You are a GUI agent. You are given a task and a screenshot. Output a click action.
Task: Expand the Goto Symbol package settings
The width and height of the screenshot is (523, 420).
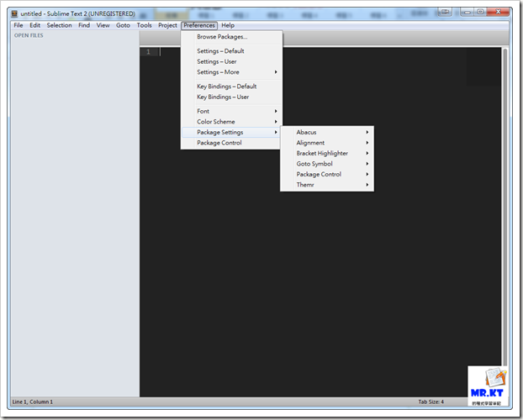click(327, 164)
